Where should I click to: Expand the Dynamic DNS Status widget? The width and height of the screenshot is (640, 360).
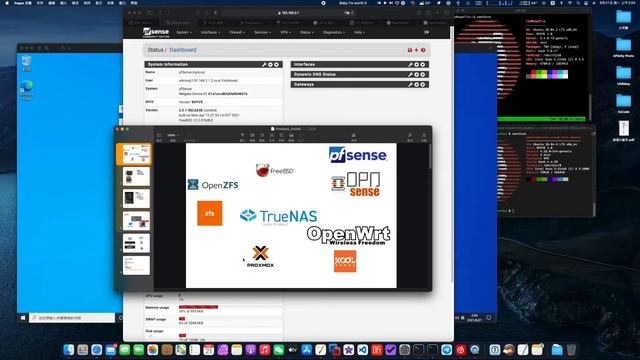coord(417,74)
